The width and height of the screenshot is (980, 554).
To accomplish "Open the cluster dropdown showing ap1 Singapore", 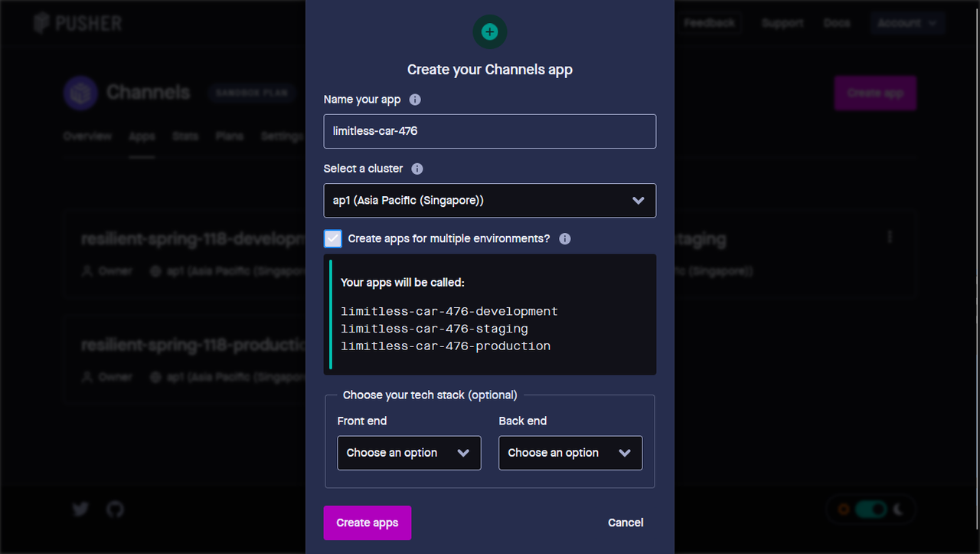I will 490,201.
